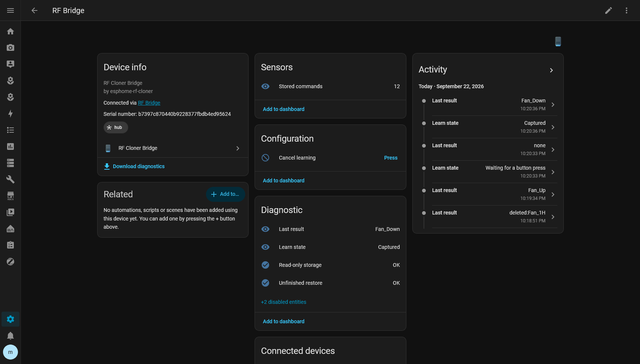Expand the Activity card chevron
Screen dimensions: 640x364
[x=551, y=70]
